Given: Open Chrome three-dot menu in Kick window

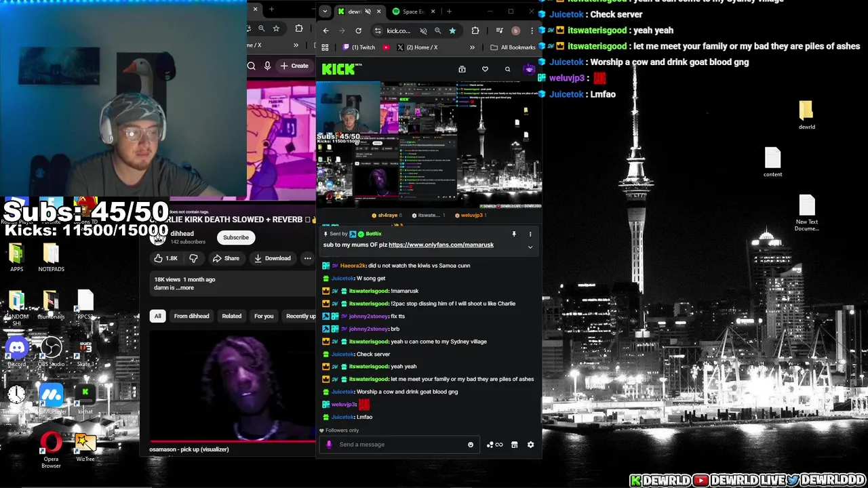Looking at the screenshot, I should point(532,30).
